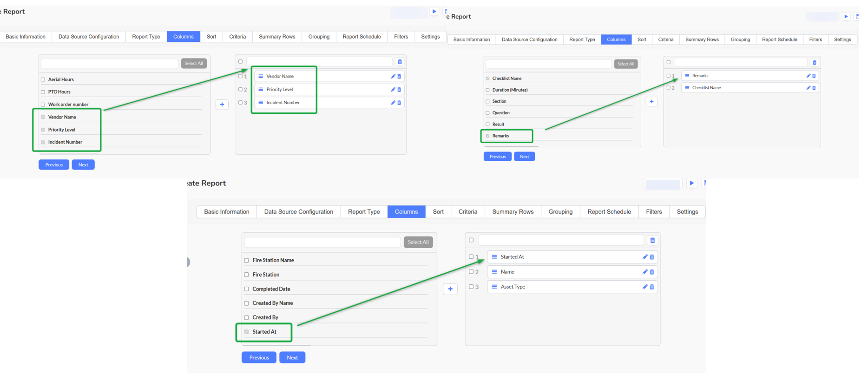The width and height of the screenshot is (868, 375).
Task: Tick the Fire Station Name checkbox
Action: (x=247, y=261)
